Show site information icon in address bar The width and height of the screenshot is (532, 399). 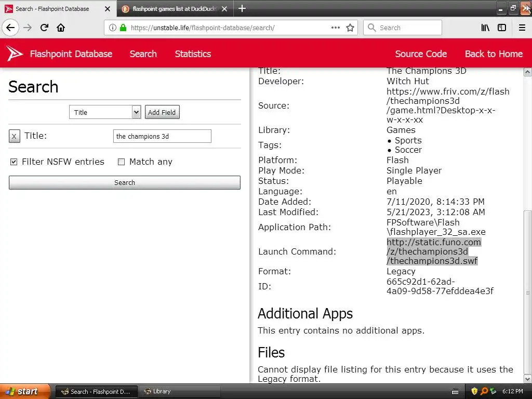(113, 28)
